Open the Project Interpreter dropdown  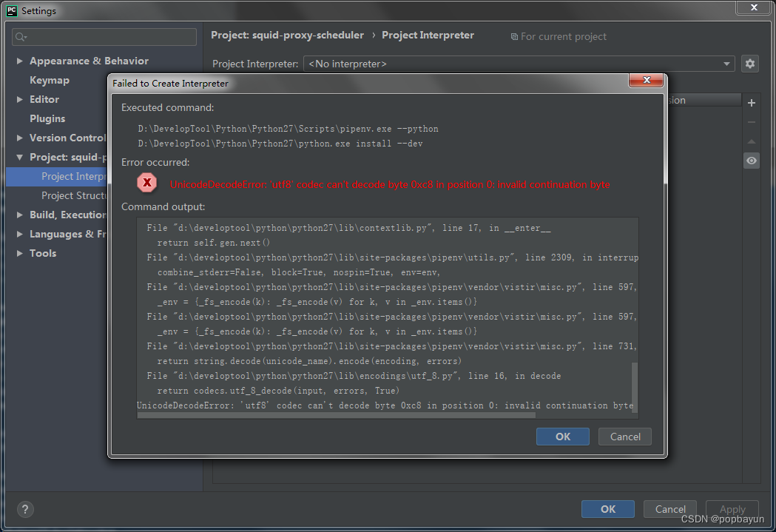pyautogui.click(x=519, y=64)
